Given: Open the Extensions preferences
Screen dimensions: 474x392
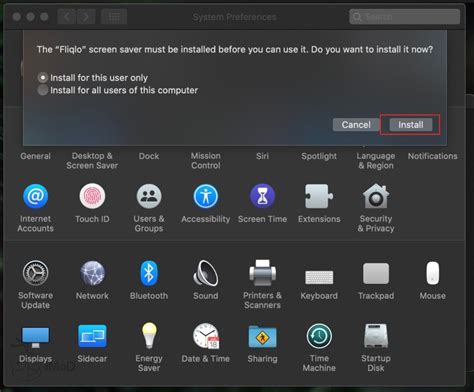Looking at the screenshot, I should pos(319,196).
